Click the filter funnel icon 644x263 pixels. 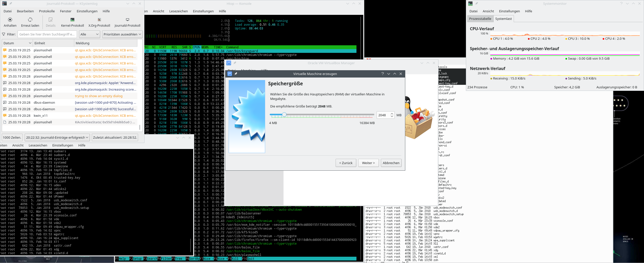[4, 34]
